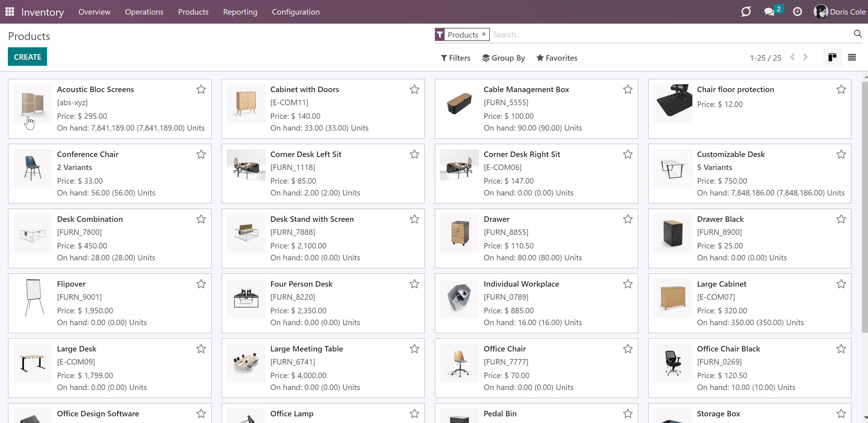Image resolution: width=868 pixels, height=423 pixels.
Task: Click the Drawer Black product image
Action: tap(673, 233)
